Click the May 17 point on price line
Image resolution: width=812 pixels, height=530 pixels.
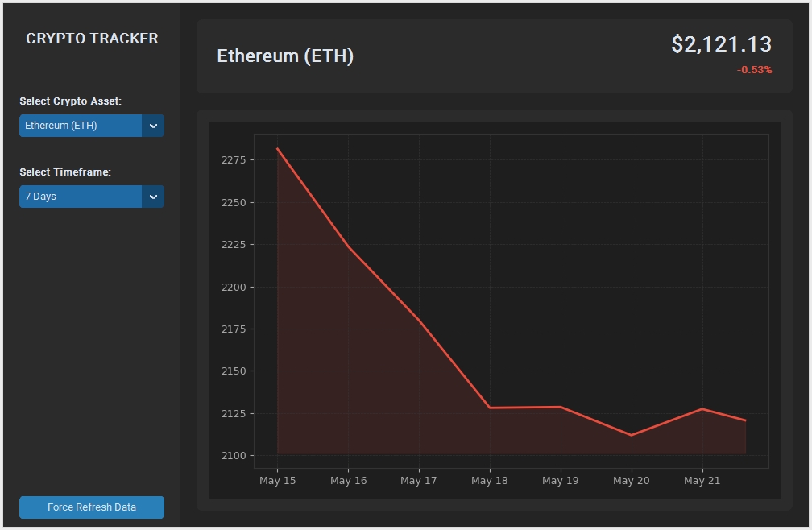coord(419,321)
